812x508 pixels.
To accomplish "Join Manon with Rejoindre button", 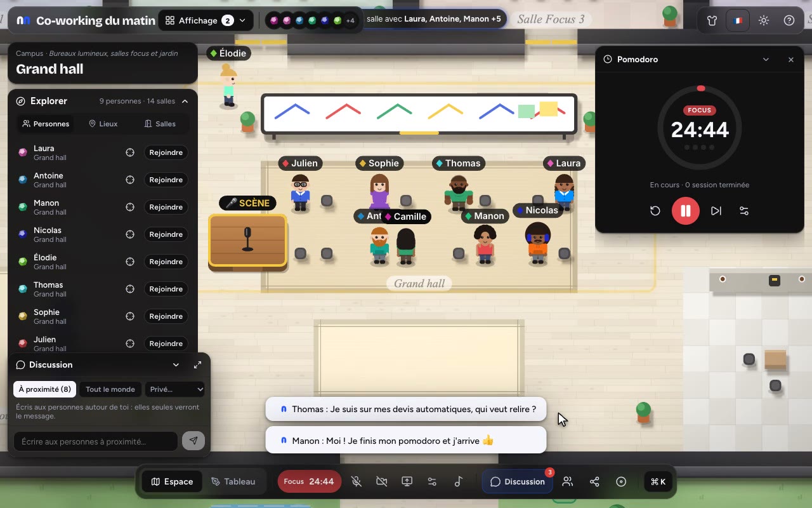I will 166,207.
